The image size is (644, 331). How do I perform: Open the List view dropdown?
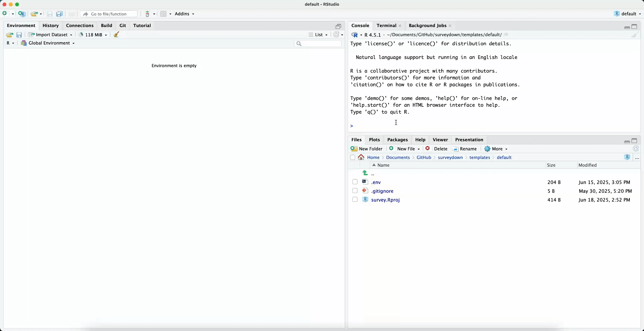318,35
